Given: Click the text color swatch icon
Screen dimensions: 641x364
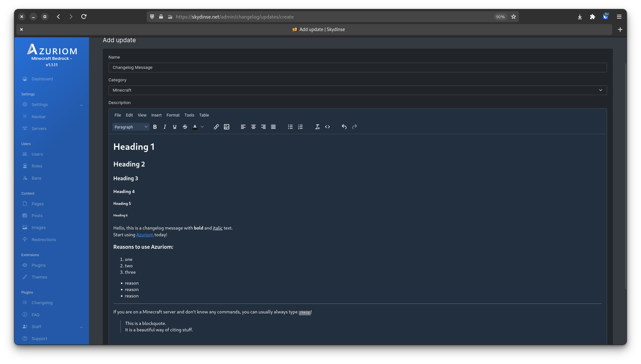Looking at the screenshot, I should pos(195,127).
